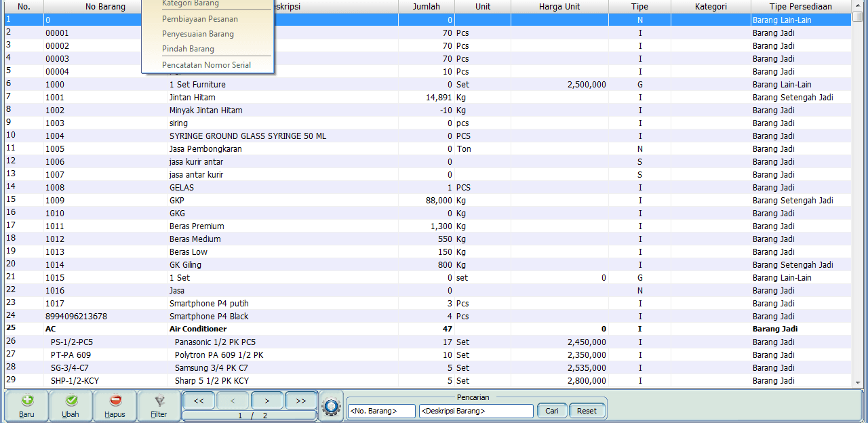The width and height of the screenshot is (868, 423).
Task: Click the Reset search button
Action: click(587, 411)
